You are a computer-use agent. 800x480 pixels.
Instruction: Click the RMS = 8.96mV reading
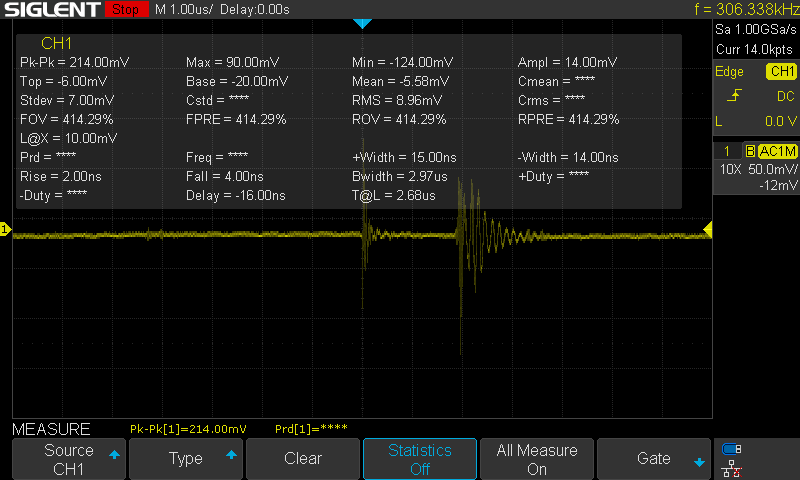397,100
